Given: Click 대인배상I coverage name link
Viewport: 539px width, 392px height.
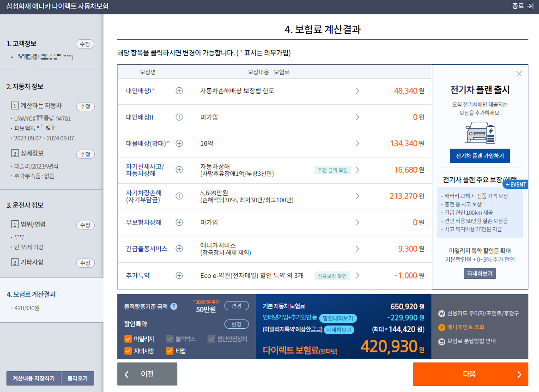Looking at the screenshot, I should [x=140, y=90].
